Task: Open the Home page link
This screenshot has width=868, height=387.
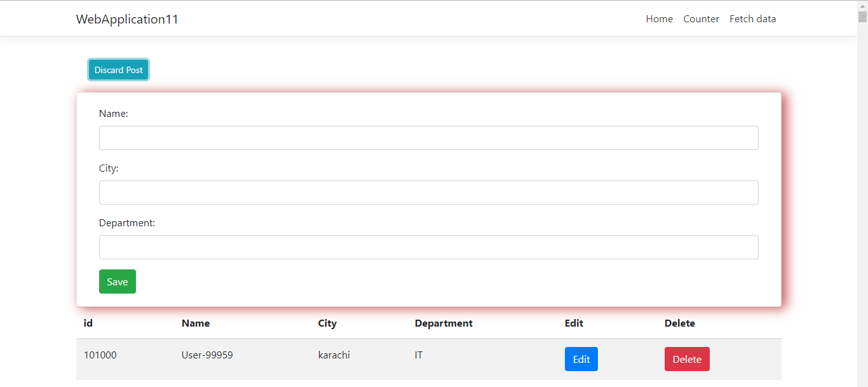Action: (x=659, y=18)
